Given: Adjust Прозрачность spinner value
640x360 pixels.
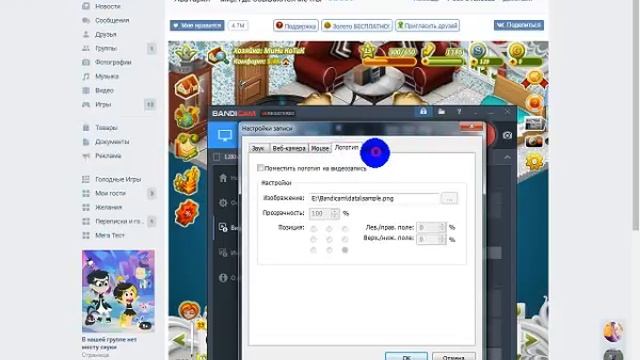Looking at the screenshot, I should click(335, 213).
